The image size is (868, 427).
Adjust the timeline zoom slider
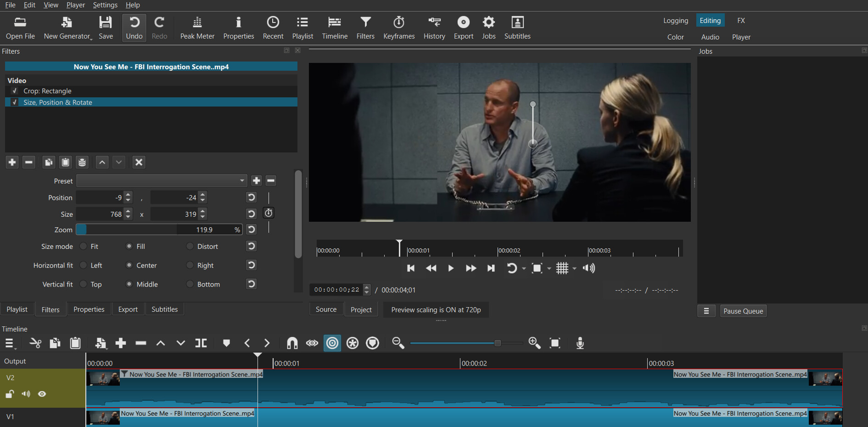498,343
